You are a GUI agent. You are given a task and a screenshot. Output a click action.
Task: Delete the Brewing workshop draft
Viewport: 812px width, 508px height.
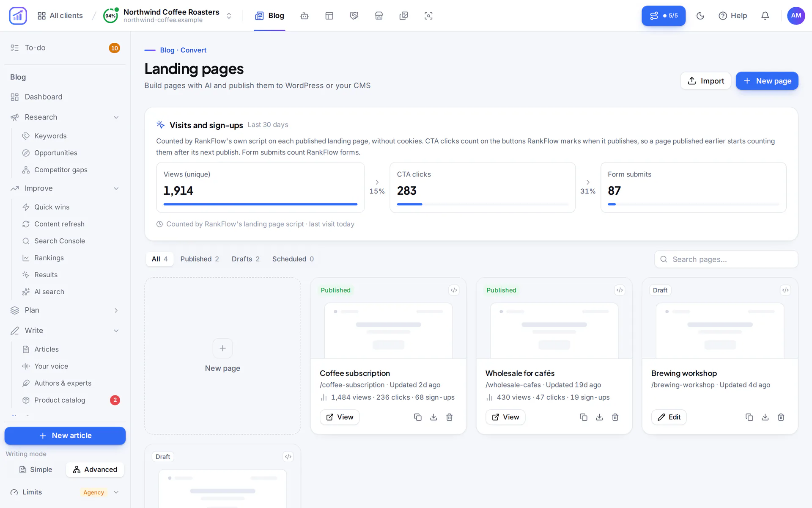coord(781,417)
